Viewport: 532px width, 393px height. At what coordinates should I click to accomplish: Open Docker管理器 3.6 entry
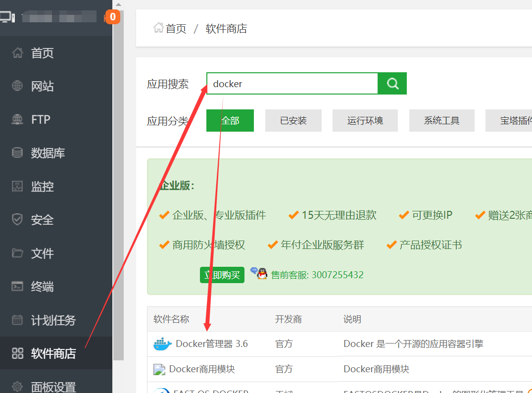pos(212,344)
